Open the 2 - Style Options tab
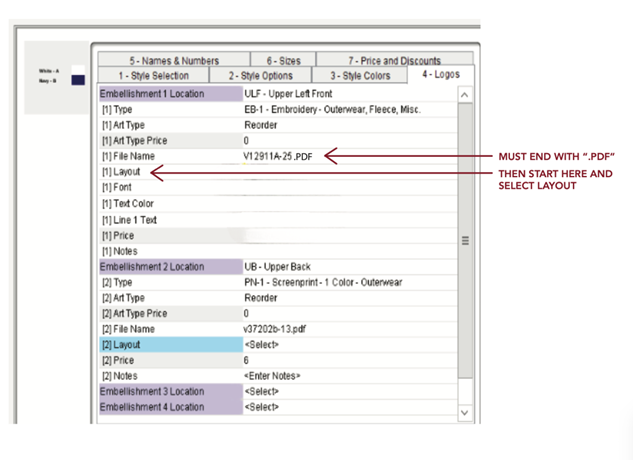Image resolution: width=633 pixels, height=460 pixels. tap(260, 76)
